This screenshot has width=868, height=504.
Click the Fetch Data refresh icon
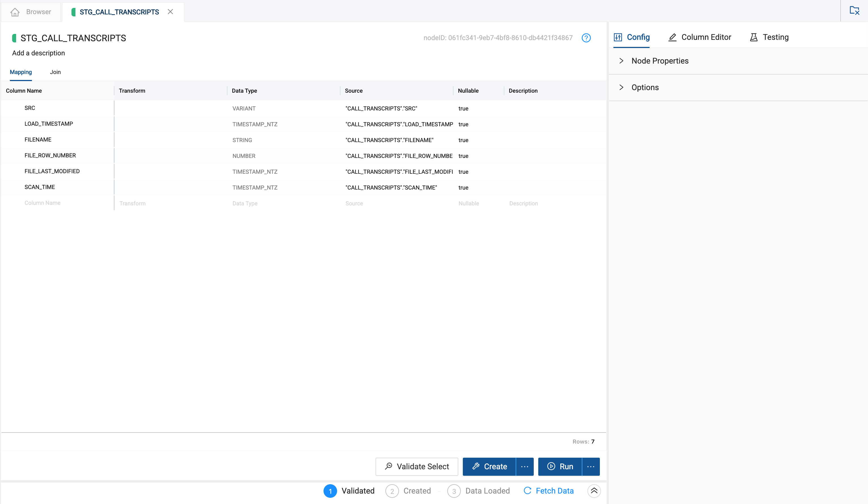(x=527, y=490)
